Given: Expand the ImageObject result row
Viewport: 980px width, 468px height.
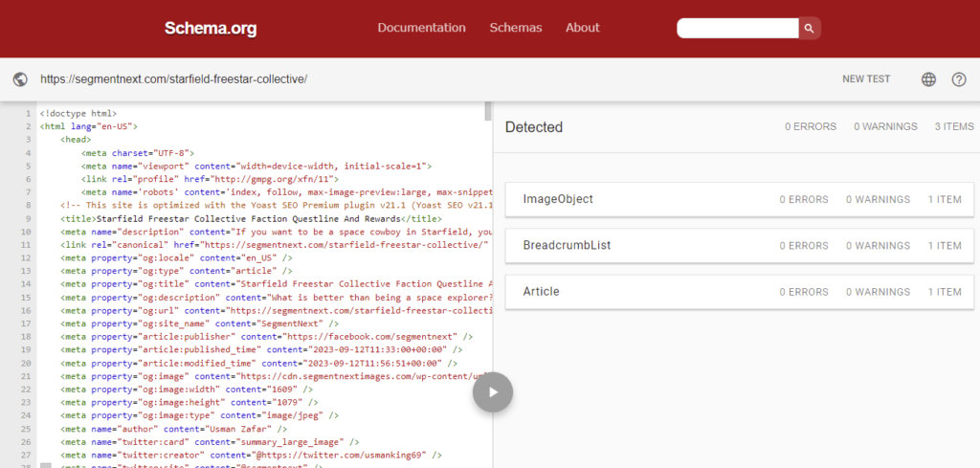Looking at the screenshot, I should [732, 199].
